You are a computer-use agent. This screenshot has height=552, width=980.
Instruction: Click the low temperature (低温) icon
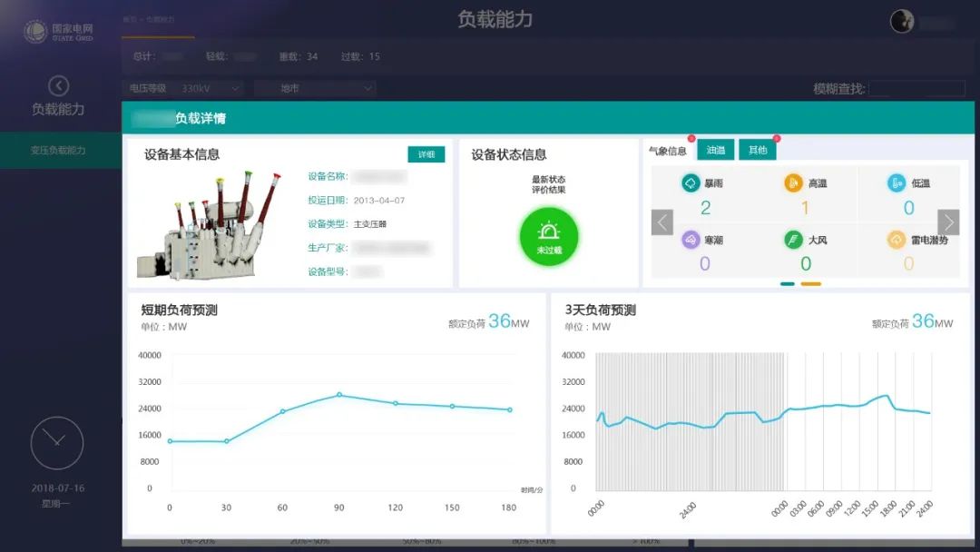click(x=897, y=183)
